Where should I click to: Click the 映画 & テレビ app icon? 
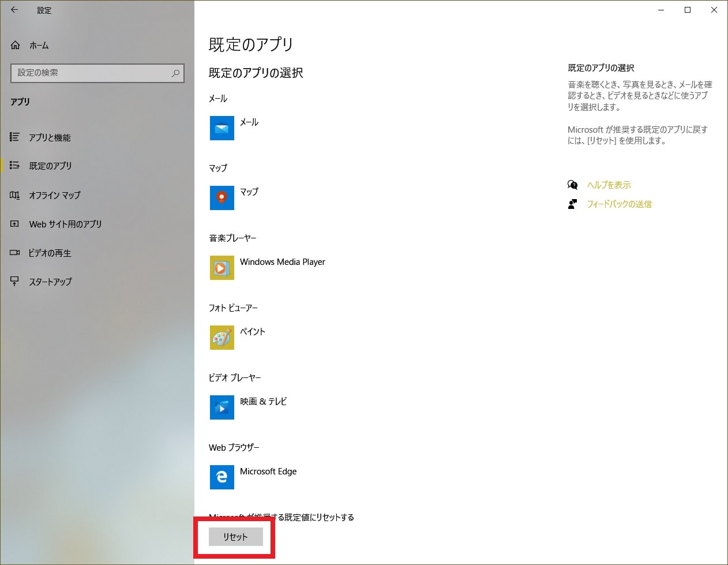click(x=222, y=407)
